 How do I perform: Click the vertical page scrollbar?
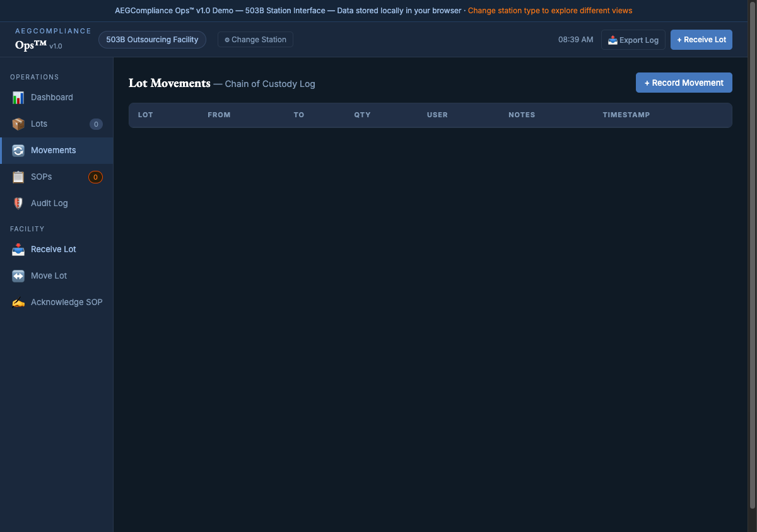(751, 252)
